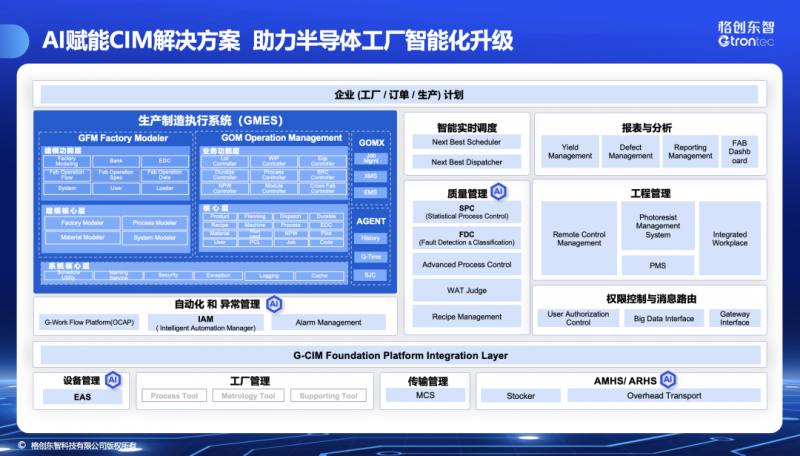Click the Next Best Scheduler box
This screenshot has height=456, width=800.
coord(466,142)
